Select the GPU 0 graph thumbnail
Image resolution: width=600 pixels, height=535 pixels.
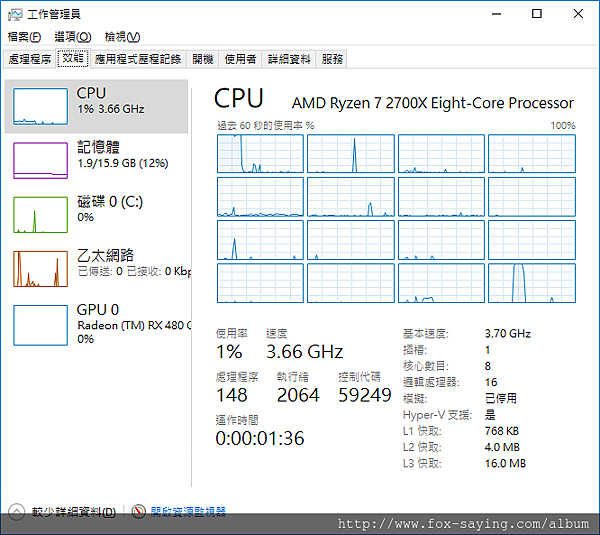click(41, 325)
